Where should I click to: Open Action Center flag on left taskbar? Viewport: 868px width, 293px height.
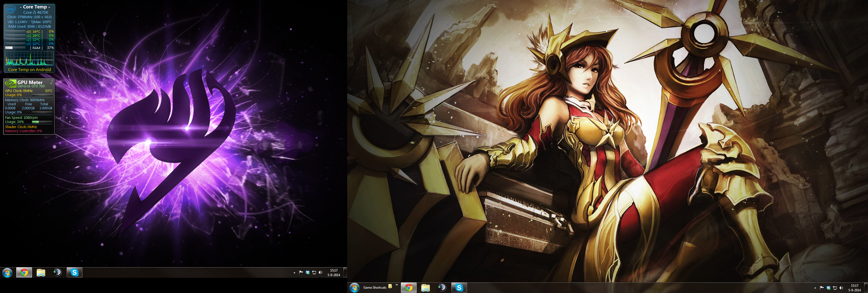click(301, 272)
